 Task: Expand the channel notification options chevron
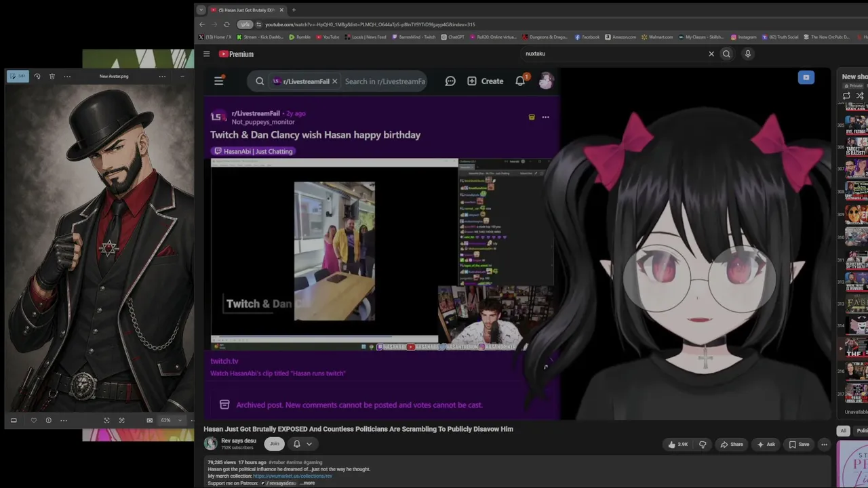(309, 444)
